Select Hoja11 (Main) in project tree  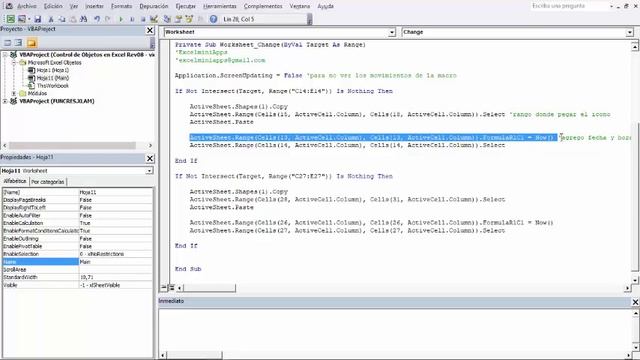(53, 78)
